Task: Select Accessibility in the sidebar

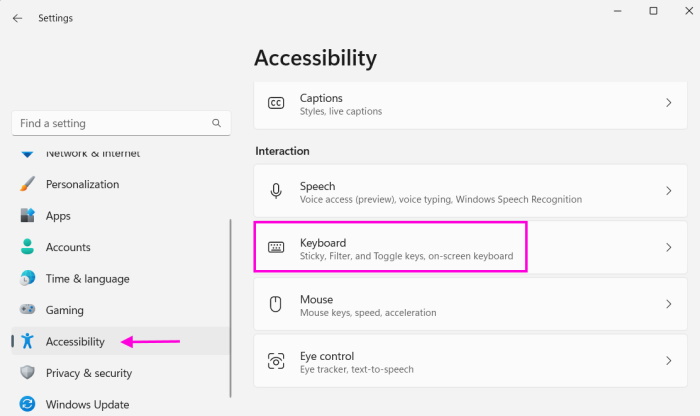Action: coord(75,342)
